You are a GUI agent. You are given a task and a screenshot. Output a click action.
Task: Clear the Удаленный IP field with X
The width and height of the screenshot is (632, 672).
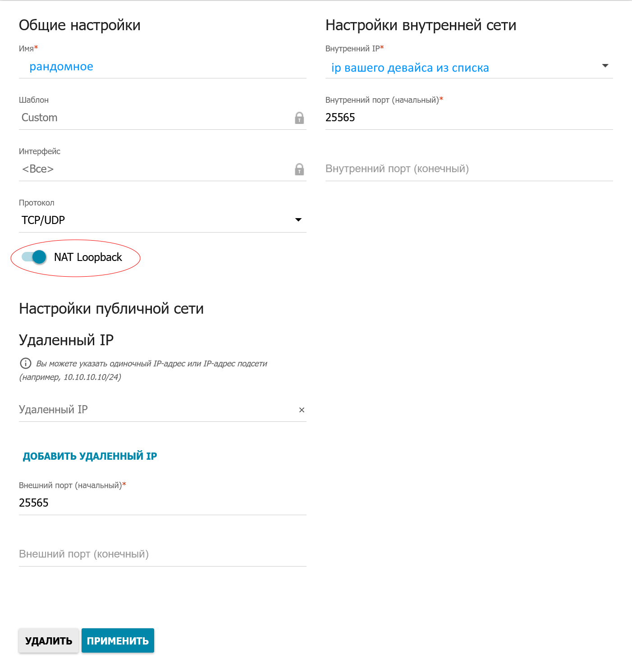[302, 410]
